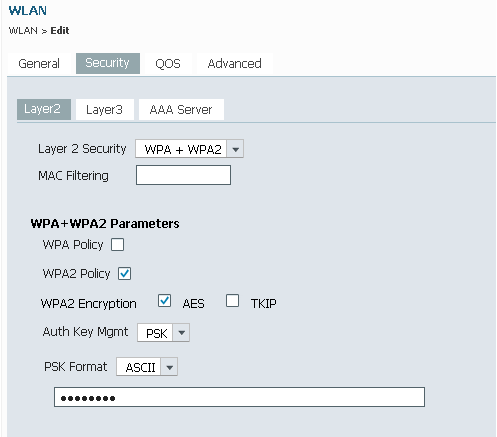This screenshot has width=497, height=437.
Task: Switch to the QOS tab
Action: click(x=168, y=63)
